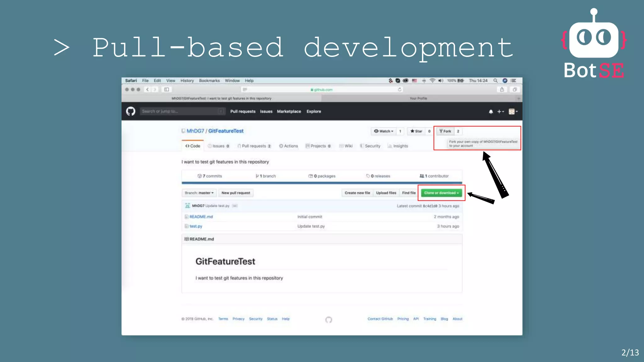
Task: Select the MhDG7/GitFeatureTest browser tab
Action: (221, 98)
